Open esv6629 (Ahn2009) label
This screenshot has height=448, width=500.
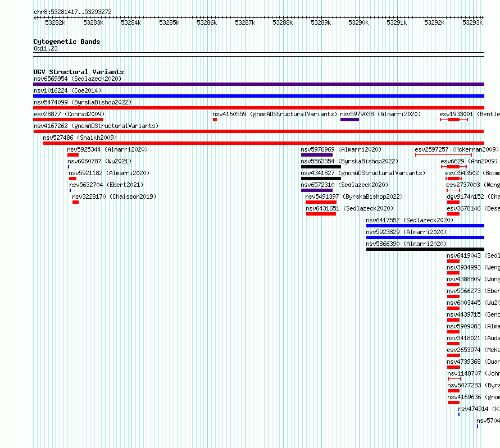click(469, 161)
